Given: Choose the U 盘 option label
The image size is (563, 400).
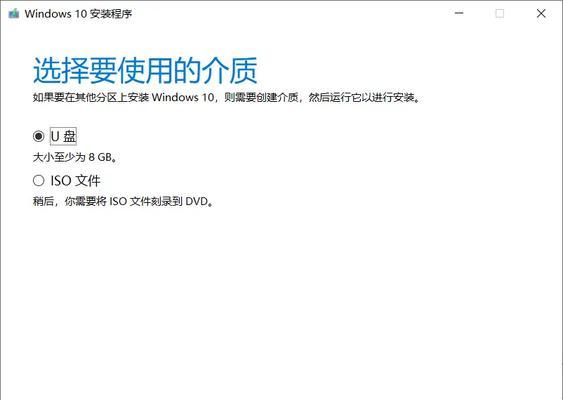Looking at the screenshot, I should click(x=63, y=136).
